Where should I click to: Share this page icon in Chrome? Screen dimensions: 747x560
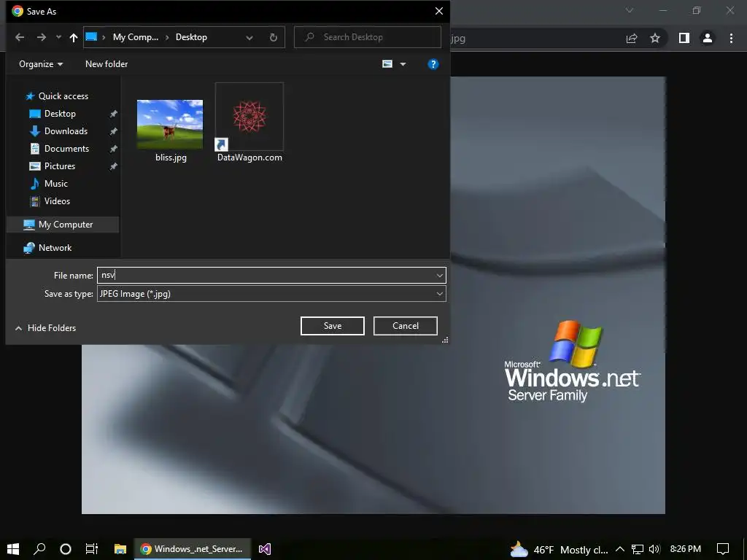(x=632, y=38)
